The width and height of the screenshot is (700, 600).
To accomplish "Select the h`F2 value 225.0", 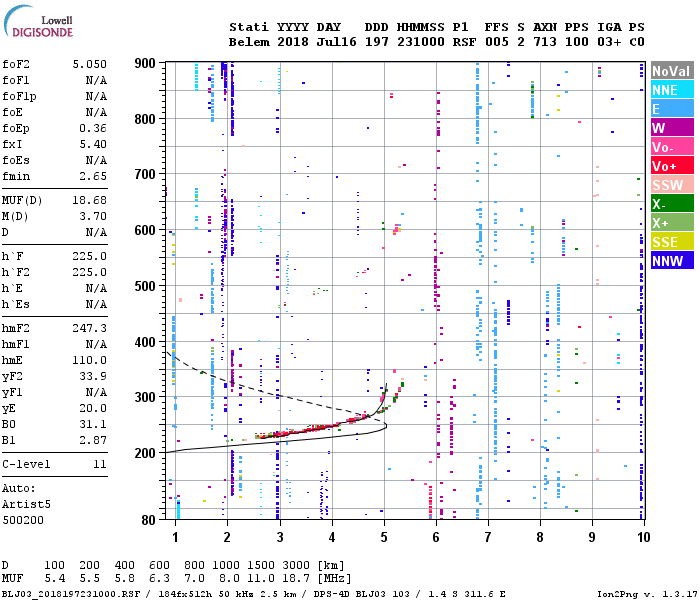I will 90,272.
